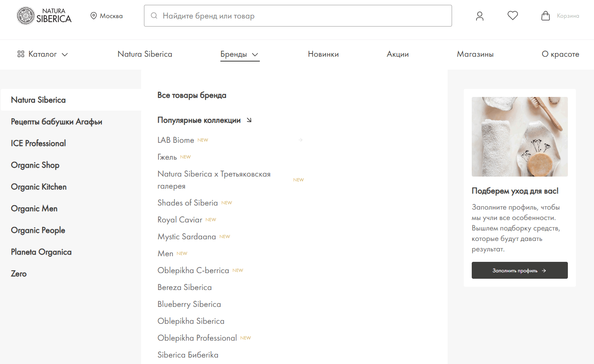This screenshot has width=594, height=364.
Task: Click the search magnifier icon
Action: [x=154, y=16]
